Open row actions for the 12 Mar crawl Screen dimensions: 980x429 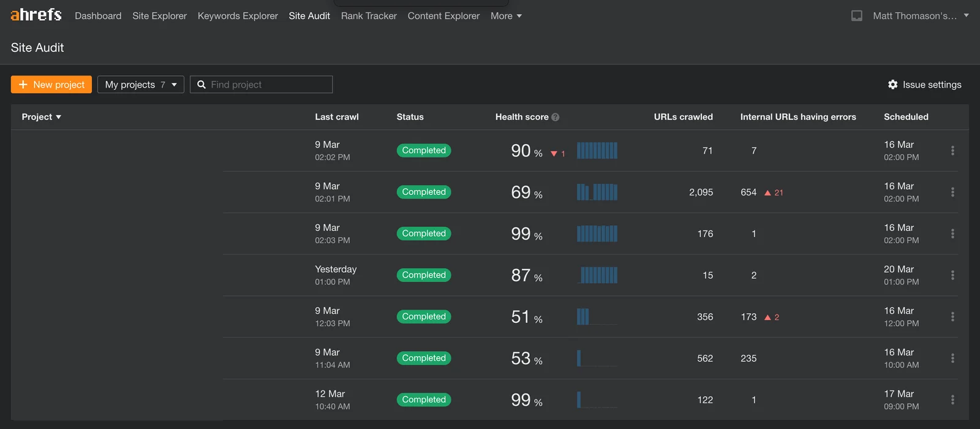[x=952, y=400]
